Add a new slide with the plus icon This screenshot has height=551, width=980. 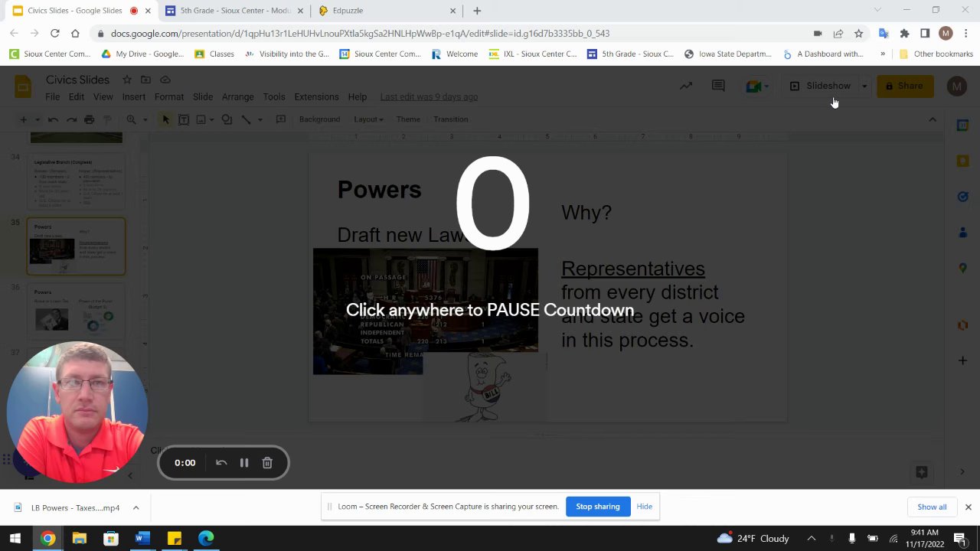coord(23,119)
